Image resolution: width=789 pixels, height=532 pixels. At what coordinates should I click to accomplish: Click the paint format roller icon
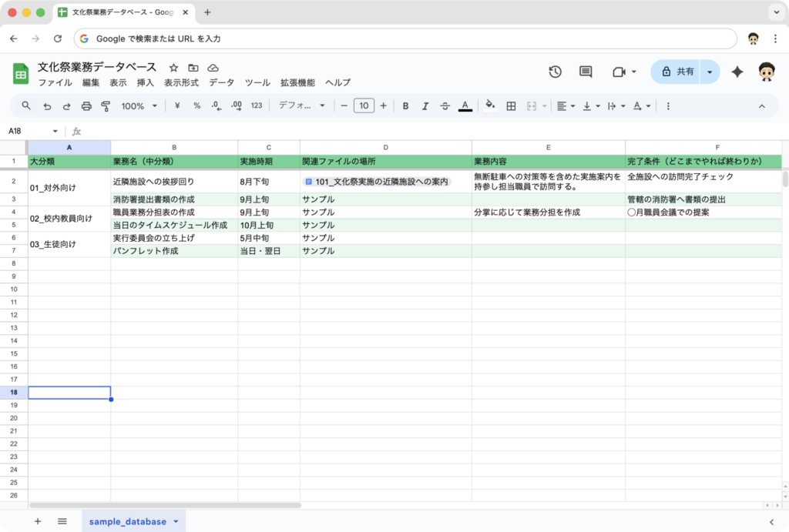(106, 106)
